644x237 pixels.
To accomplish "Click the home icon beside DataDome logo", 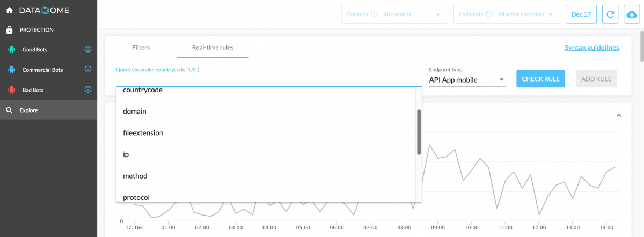I will point(9,10).
